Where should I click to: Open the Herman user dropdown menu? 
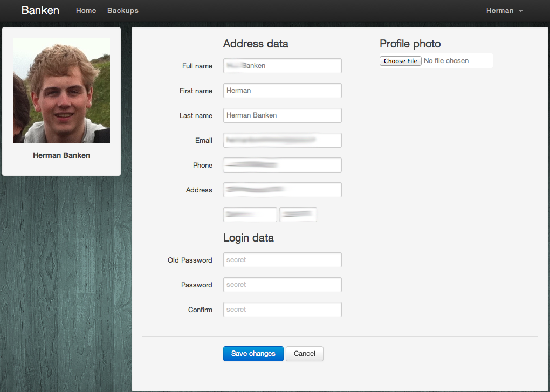click(504, 11)
